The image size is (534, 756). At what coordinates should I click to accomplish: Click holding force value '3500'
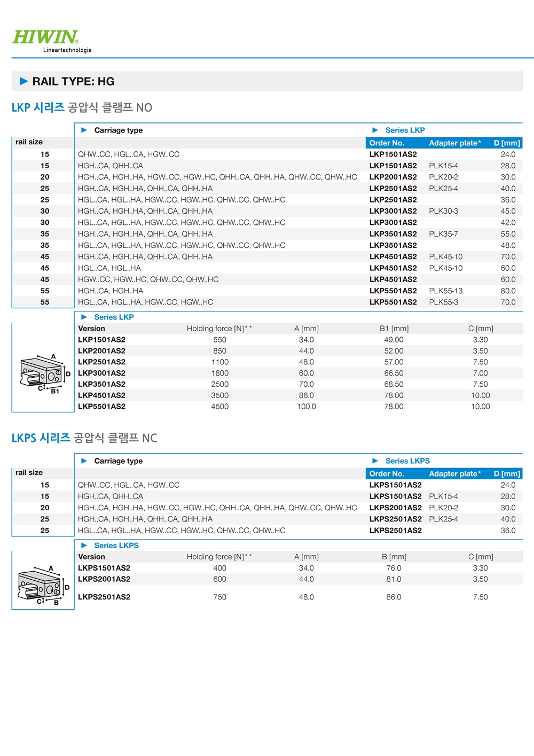click(220, 395)
